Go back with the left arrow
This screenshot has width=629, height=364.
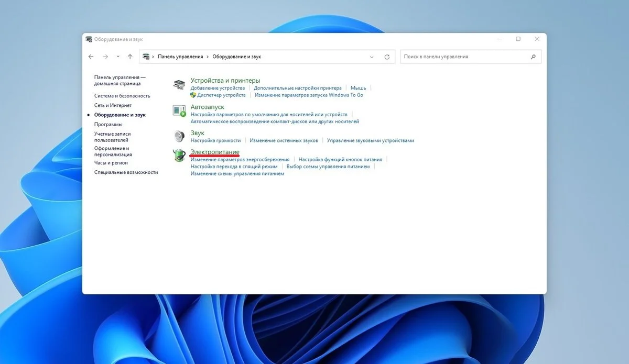91,57
